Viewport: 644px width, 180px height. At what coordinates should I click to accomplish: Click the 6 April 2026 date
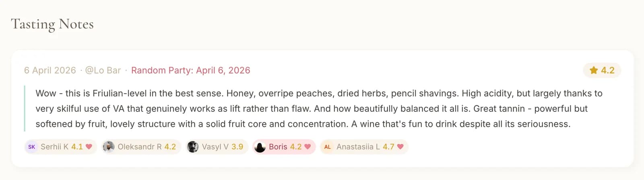click(50, 70)
